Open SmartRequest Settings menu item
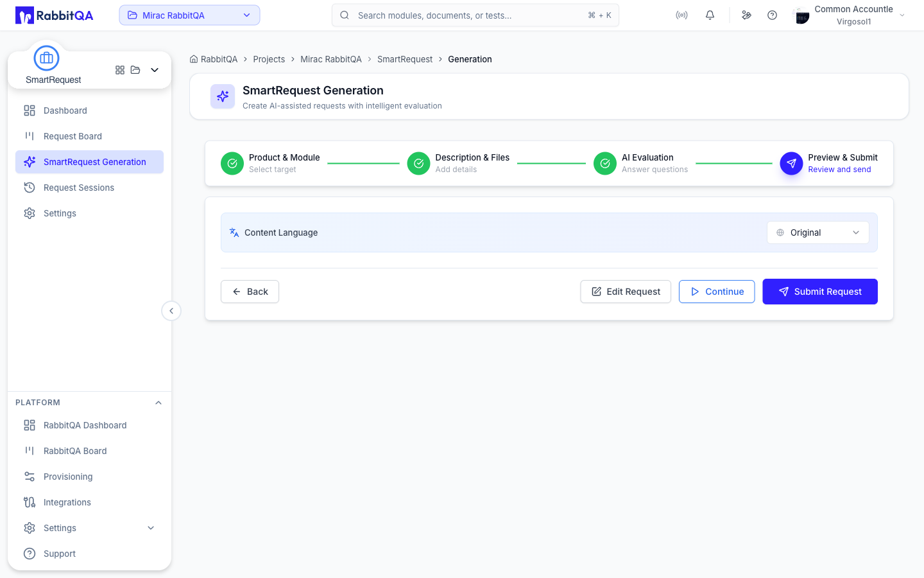Screen dimensions: 924x578 pyautogui.click(x=89, y=213)
